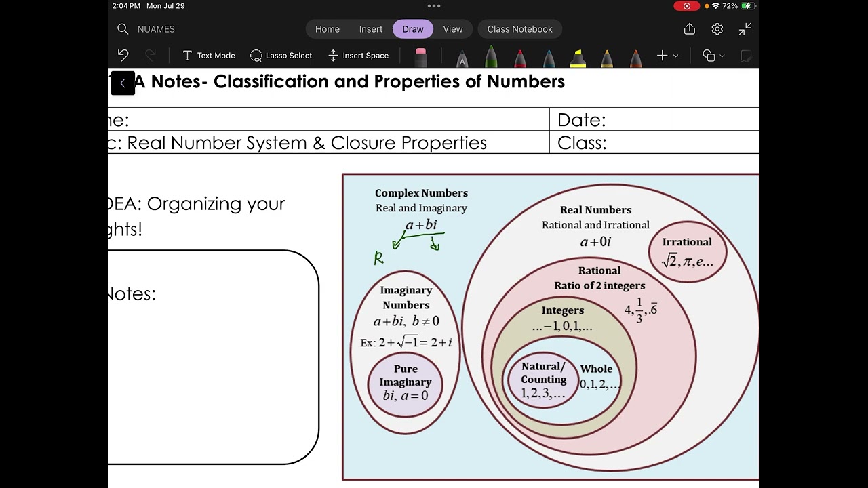Click the page title 'Classification and Properties of Numbers'

pos(389,81)
